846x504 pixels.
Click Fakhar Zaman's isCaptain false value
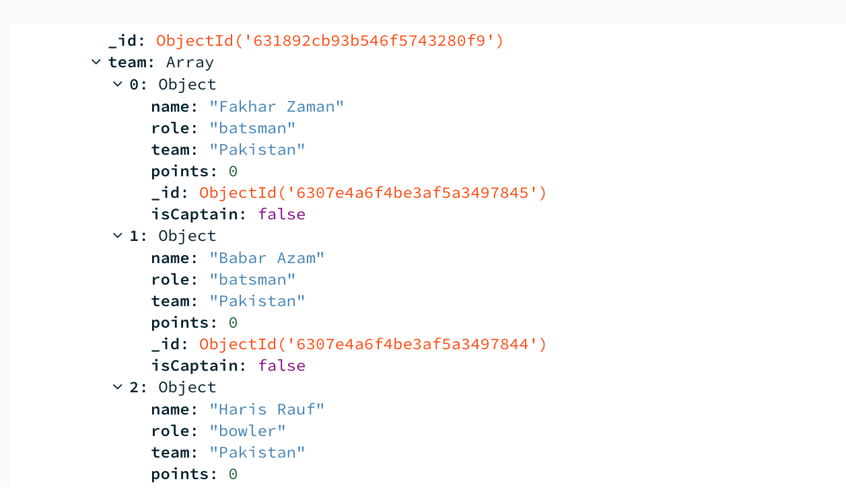pyautogui.click(x=281, y=215)
